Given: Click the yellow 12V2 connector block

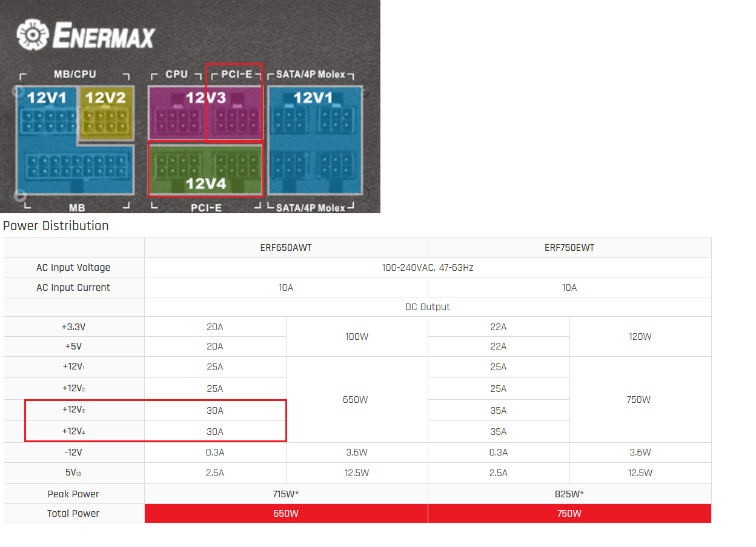Looking at the screenshot, I should point(105,114).
